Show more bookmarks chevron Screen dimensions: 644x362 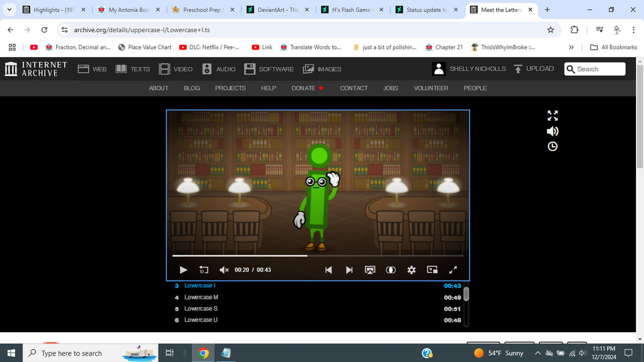(x=571, y=47)
